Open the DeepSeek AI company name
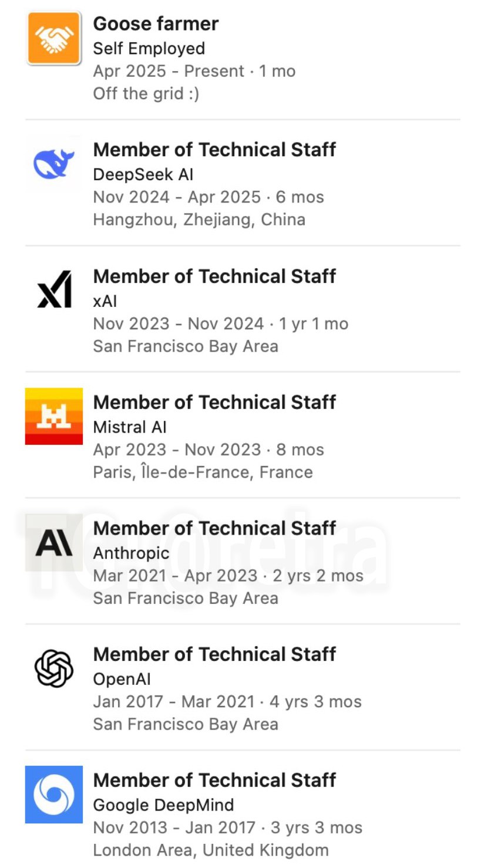The height and width of the screenshot is (868, 481). point(143,175)
